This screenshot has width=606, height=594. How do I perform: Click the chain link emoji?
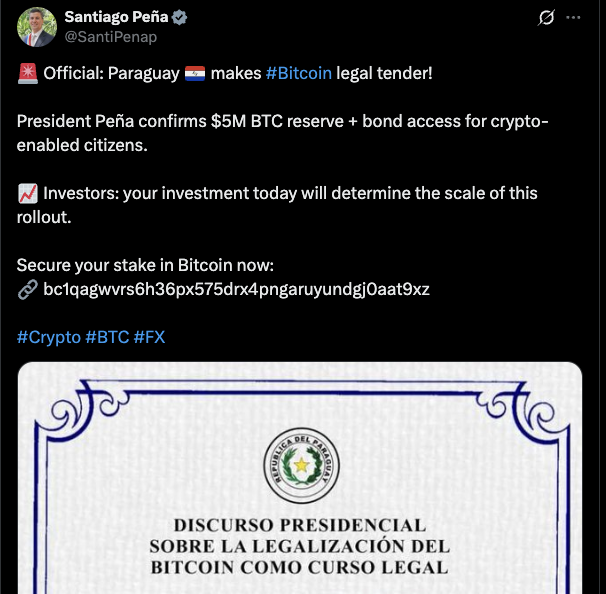tap(27, 289)
